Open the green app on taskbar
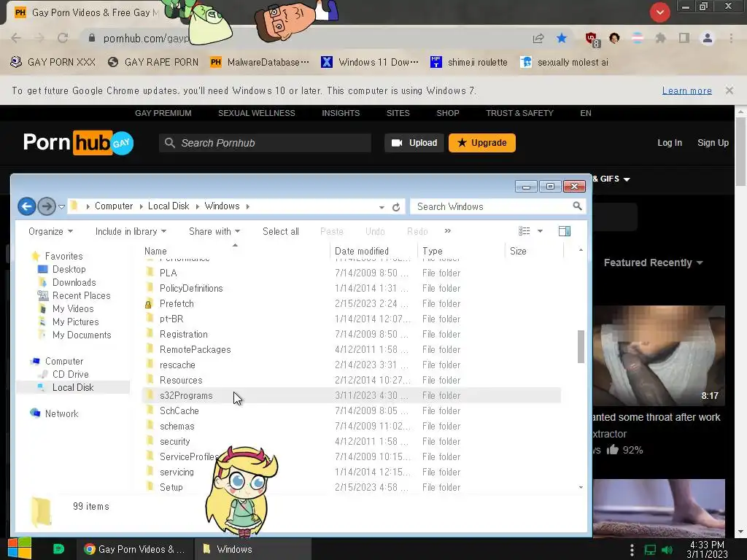747x560 pixels. pyautogui.click(x=58, y=549)
